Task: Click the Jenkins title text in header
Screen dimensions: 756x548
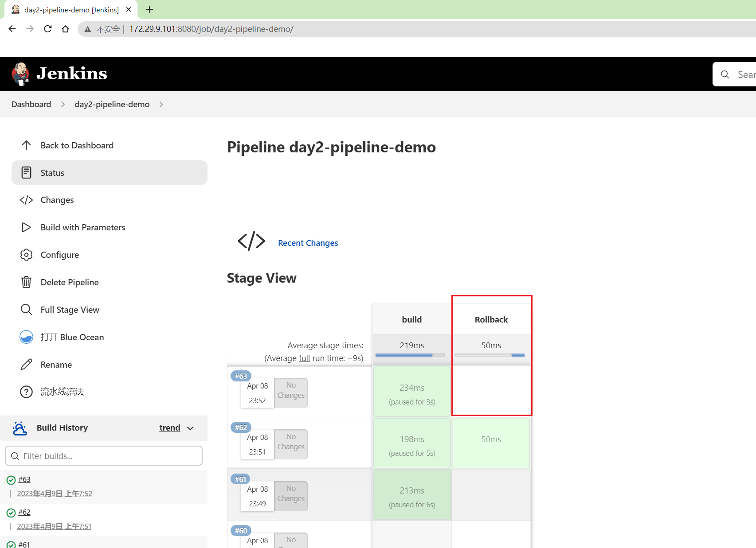Action: 72,74
